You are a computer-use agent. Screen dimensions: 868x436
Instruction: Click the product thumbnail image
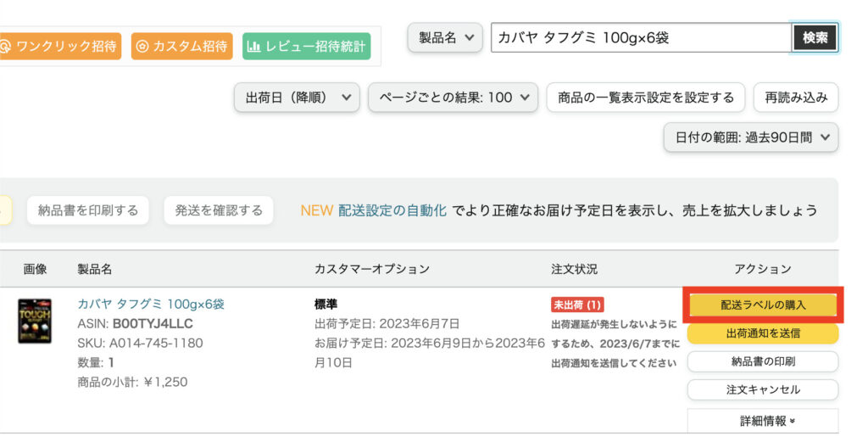(35, 321)
